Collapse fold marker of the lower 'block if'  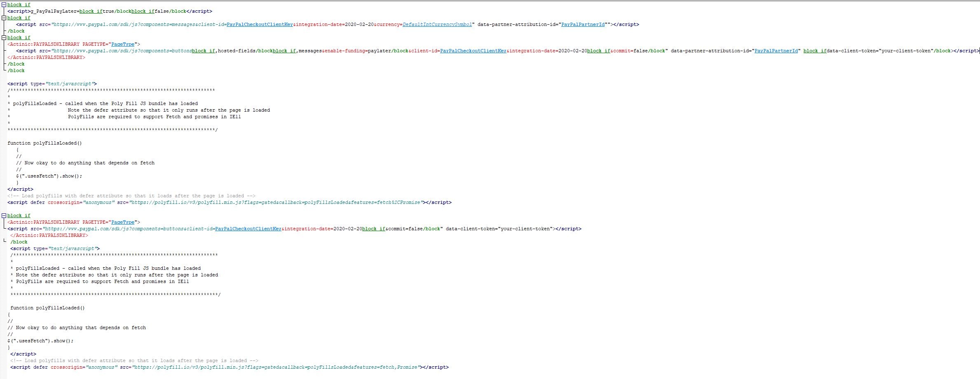[x=4, y=216]
